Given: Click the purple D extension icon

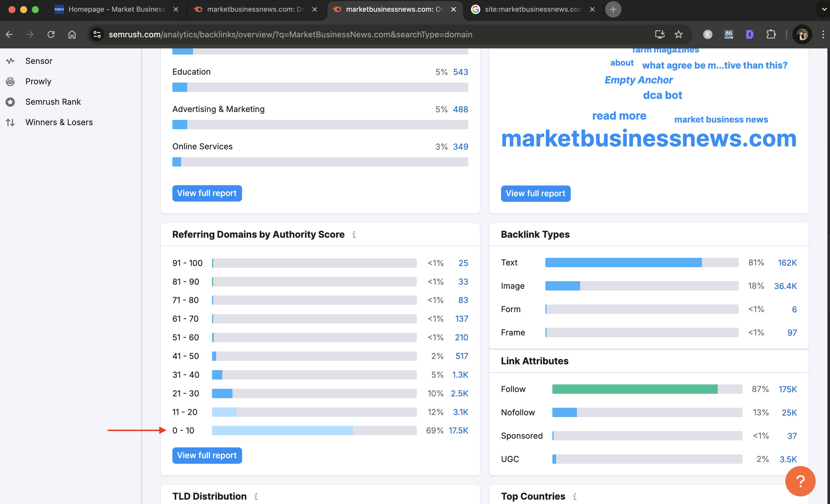Looking at the screenshot, I should 750,34.
